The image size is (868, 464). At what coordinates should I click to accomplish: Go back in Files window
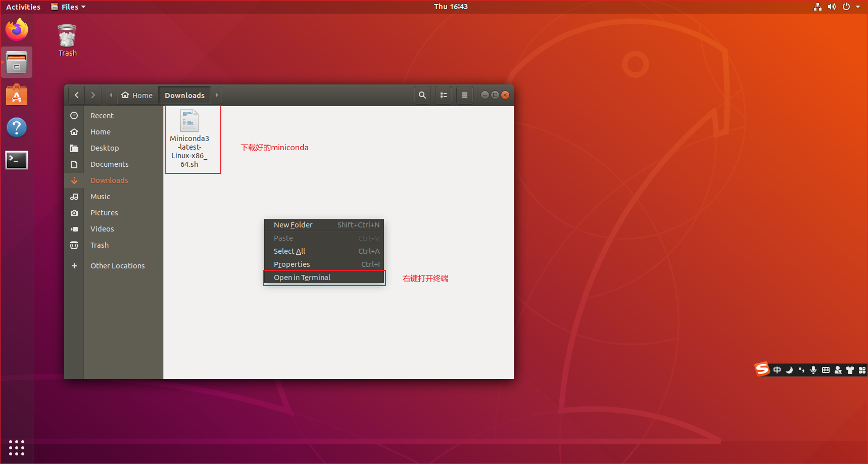click(76, 95)
